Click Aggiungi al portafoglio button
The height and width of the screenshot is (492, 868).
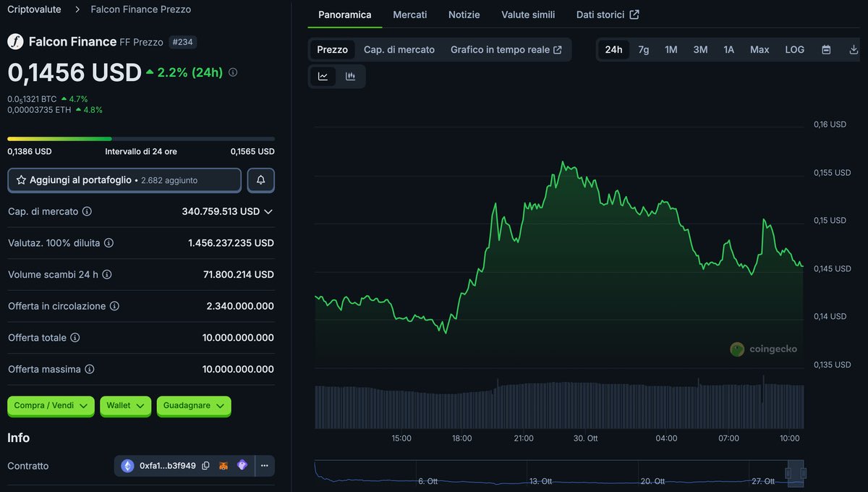point(124,180)
